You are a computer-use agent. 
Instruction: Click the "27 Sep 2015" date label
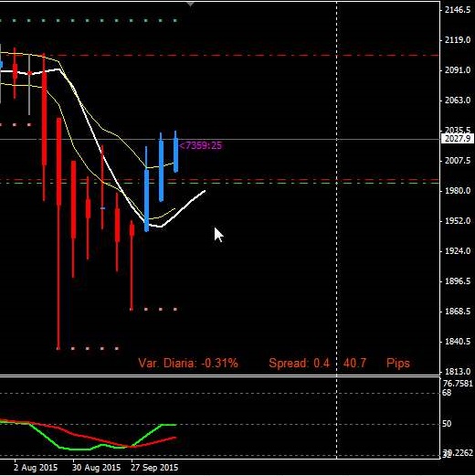click(x=154, y=467)
